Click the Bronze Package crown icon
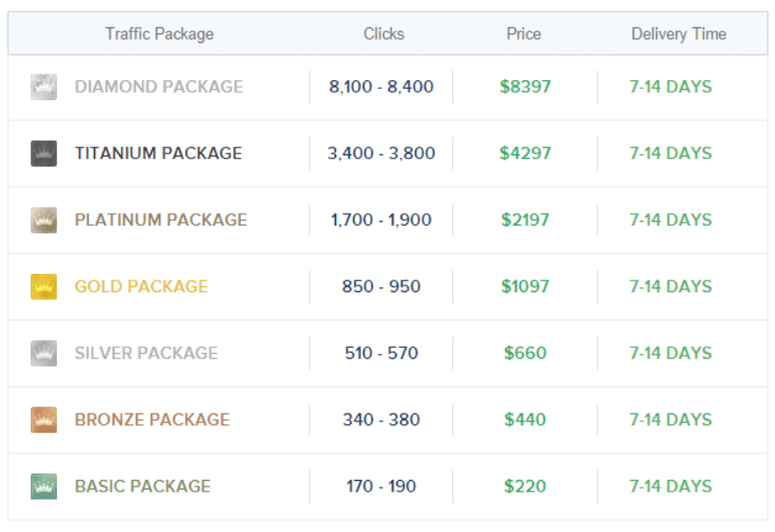 [x=44, y=420]
